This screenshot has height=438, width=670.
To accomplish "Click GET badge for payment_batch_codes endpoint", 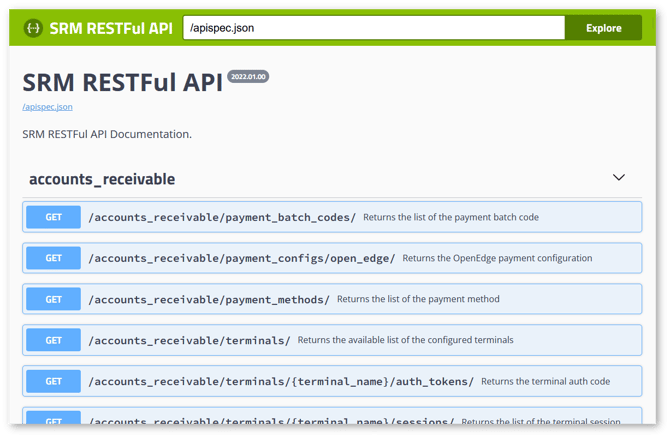I will [x=53, y=217].
